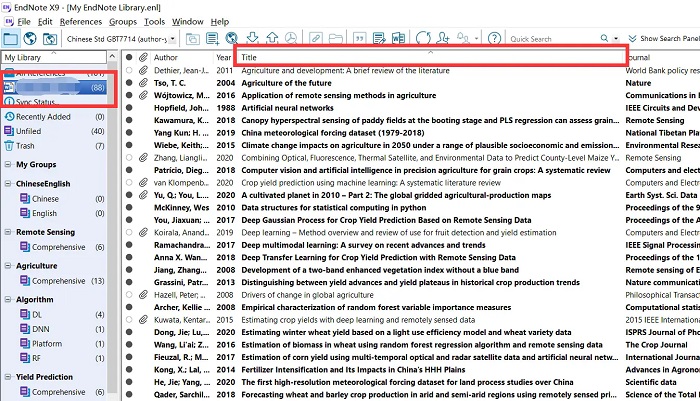Collapse the ChineseEnglish group set
Viewport: 700px width, 401px height.
[8, 184]
